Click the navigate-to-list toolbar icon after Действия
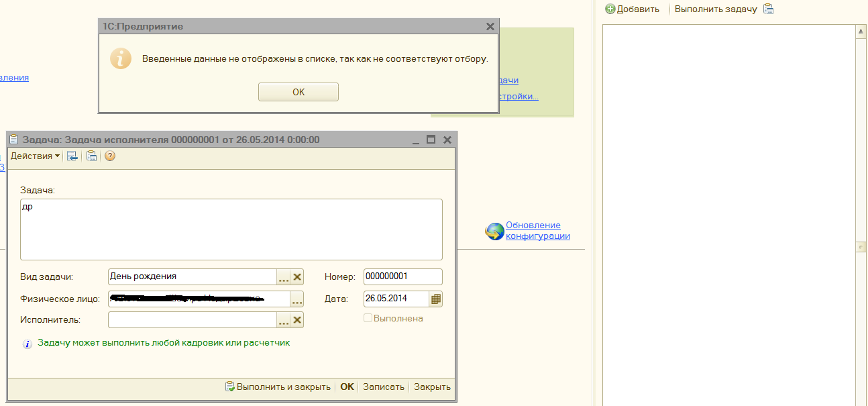 click(72, 156)
